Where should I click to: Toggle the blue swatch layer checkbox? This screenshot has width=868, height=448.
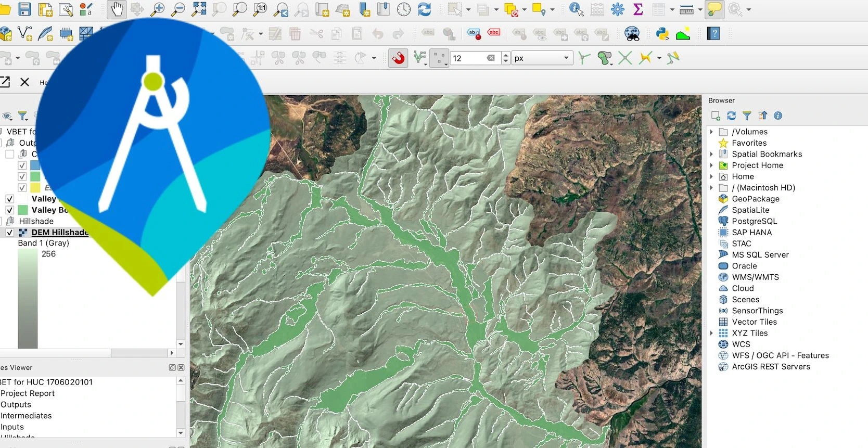click(x=22, y=165)
